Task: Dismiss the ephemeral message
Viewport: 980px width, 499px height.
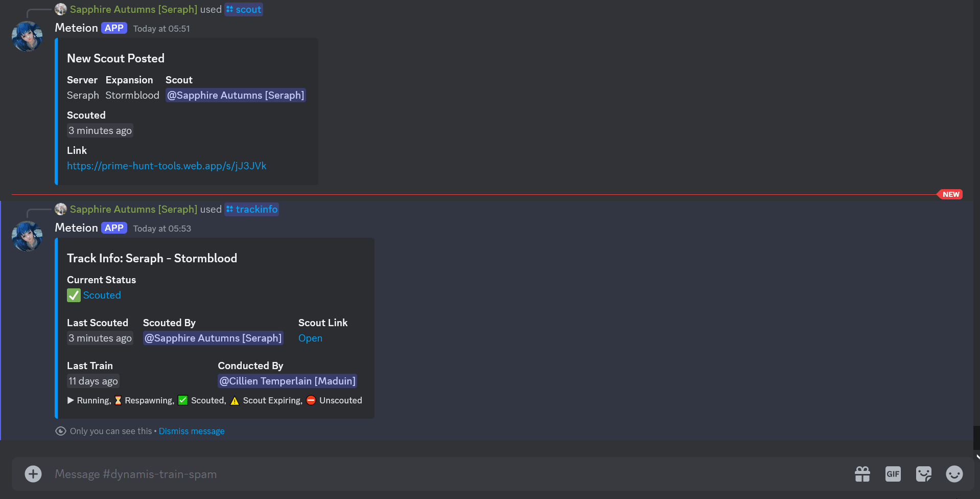Action: [192, 432]
